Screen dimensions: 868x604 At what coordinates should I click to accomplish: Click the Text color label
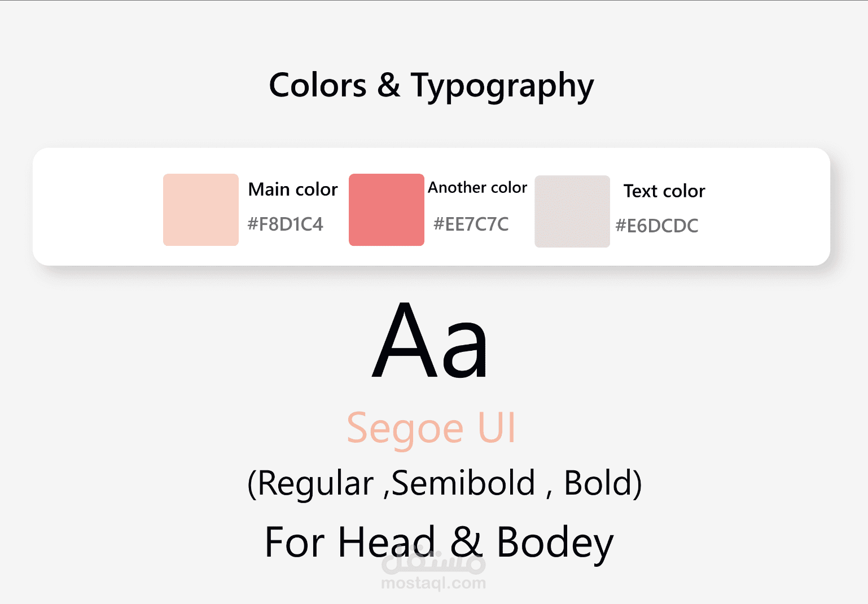664,191
